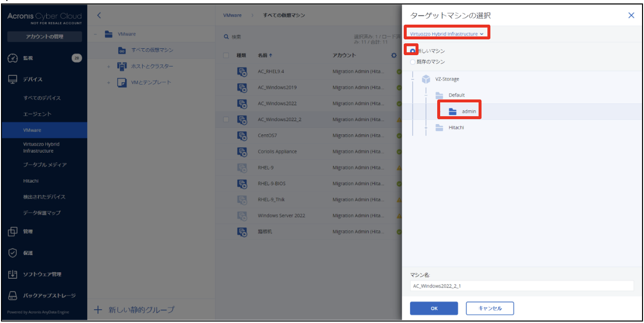Click the アカウント column header
Viewport: 644px width, 323px height.
pos(344,55)
